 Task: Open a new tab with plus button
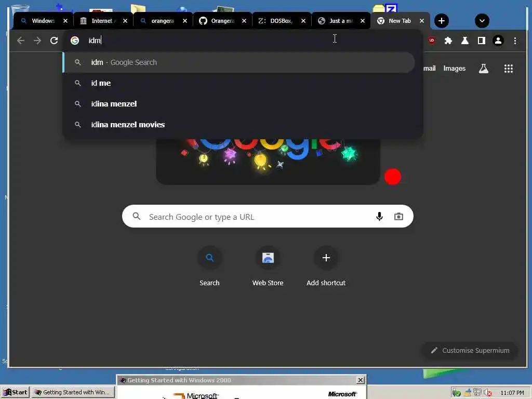point(442,21)
